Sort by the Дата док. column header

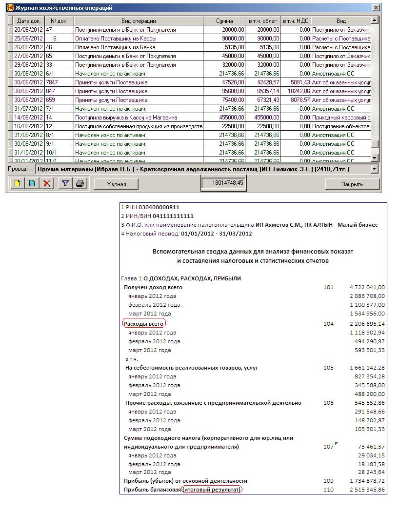[29, 20]
